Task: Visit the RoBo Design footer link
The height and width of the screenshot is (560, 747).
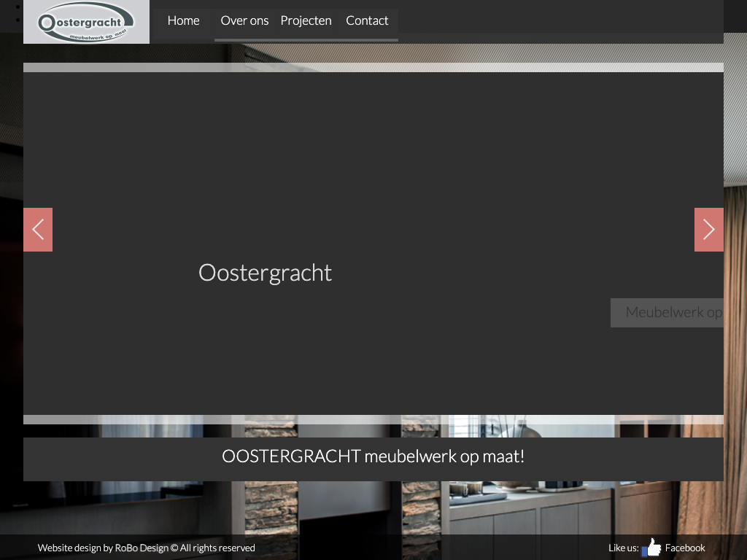Action: pos(142,548)
